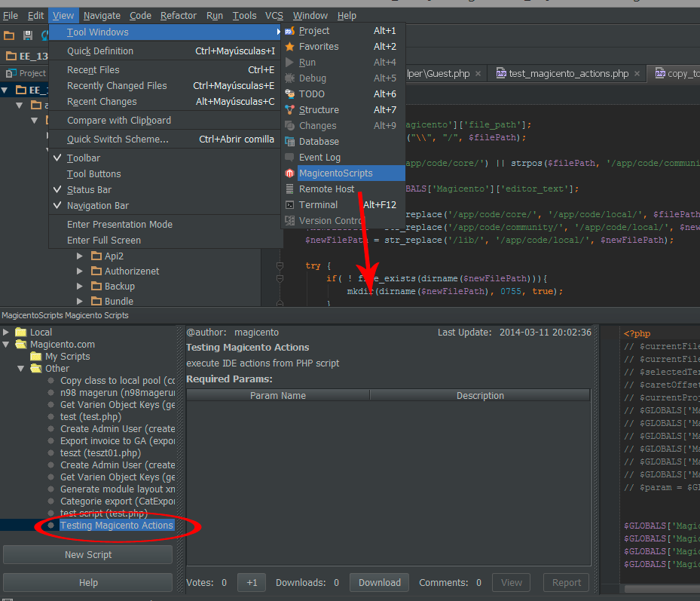Open the Event Log tool window
The height and width of the screenshot is (601, 700).
point(343,158)
